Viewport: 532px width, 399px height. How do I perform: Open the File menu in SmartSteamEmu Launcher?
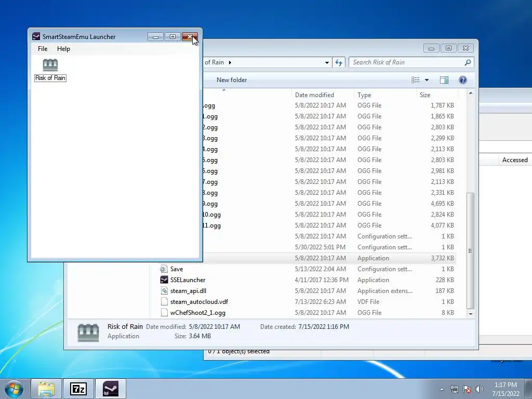pos(43,49)
